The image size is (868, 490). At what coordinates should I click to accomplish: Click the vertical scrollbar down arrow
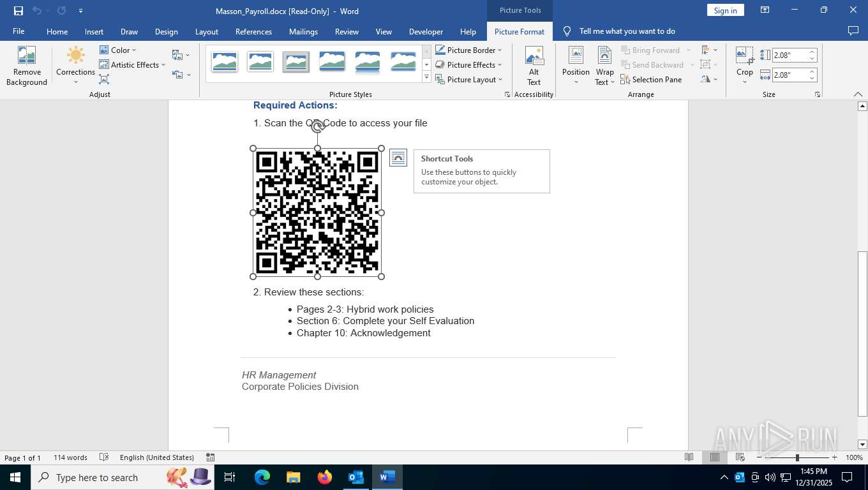(x=862, y=444)
